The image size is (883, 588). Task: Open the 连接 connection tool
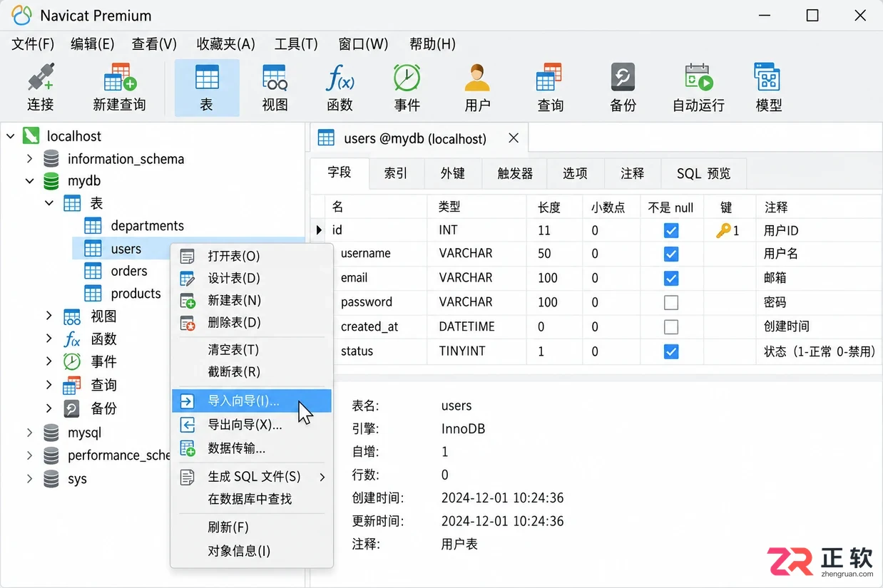click(x=41, y=87)
